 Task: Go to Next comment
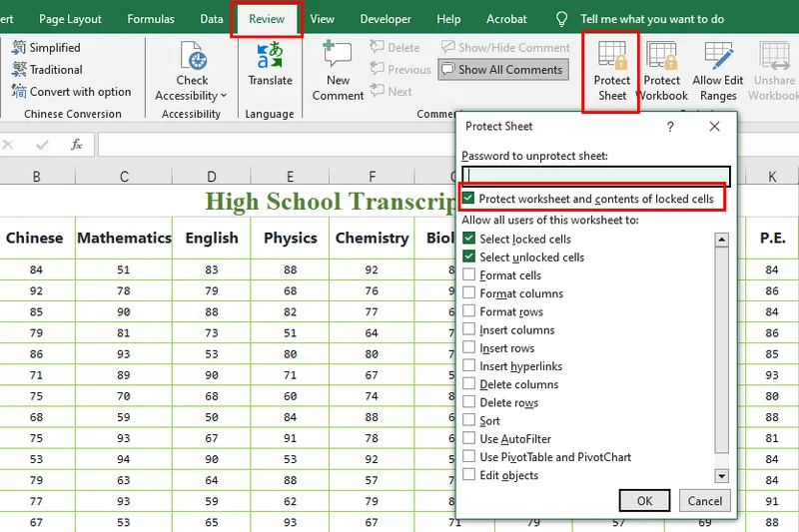[391, 92]
